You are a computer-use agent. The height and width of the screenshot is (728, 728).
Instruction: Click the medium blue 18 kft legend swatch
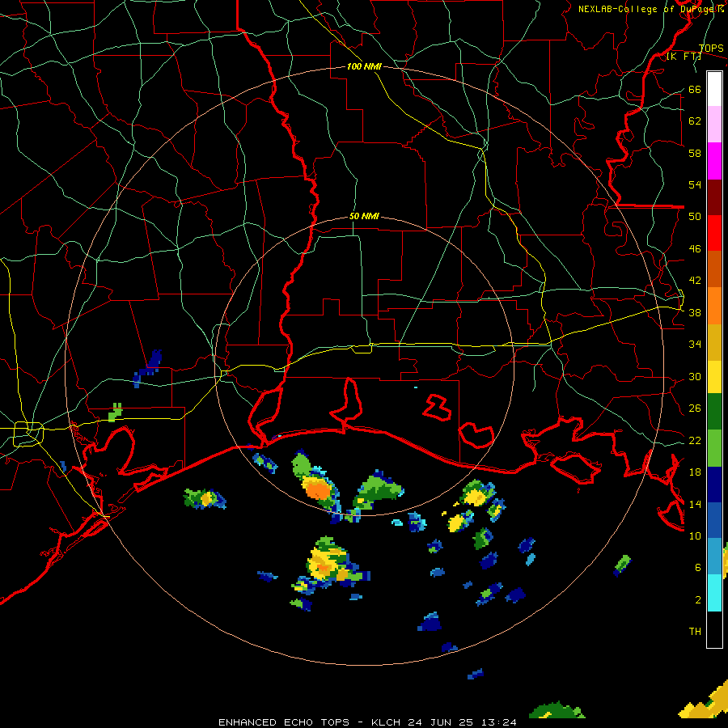point(714,520)
